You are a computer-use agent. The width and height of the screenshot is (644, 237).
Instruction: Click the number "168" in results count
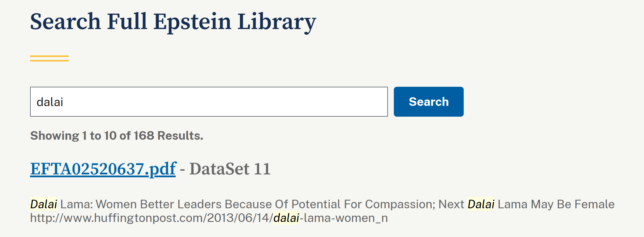[x=144, y=136]
